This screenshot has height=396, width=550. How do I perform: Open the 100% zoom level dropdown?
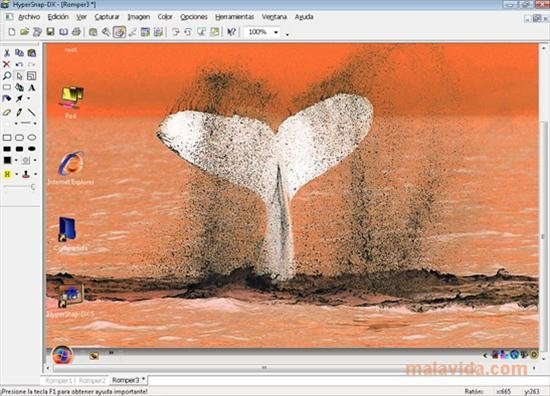[276, 32]
